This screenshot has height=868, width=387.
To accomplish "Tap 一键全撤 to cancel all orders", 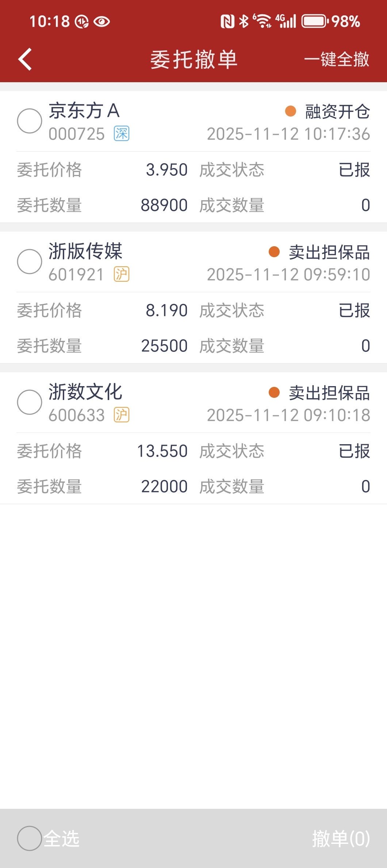I will [337, 59].
